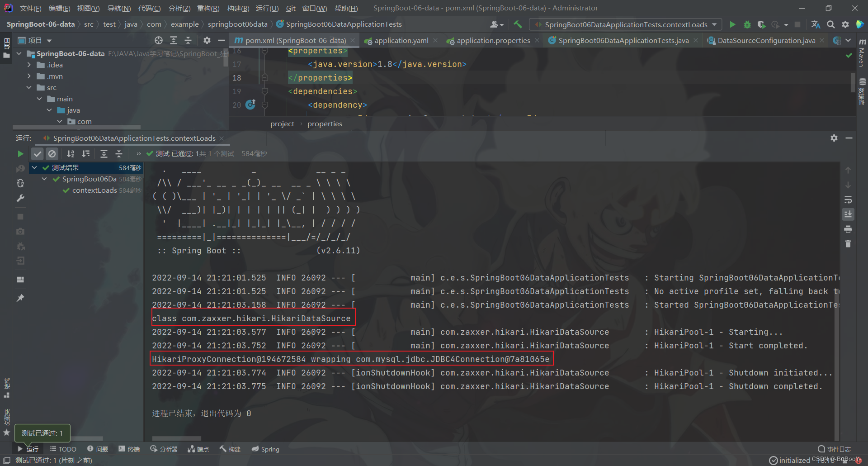The image size is (868, 466).
Task: Toggle tool window bar at bottom-left corner
Action: click(x=7, y=460)
